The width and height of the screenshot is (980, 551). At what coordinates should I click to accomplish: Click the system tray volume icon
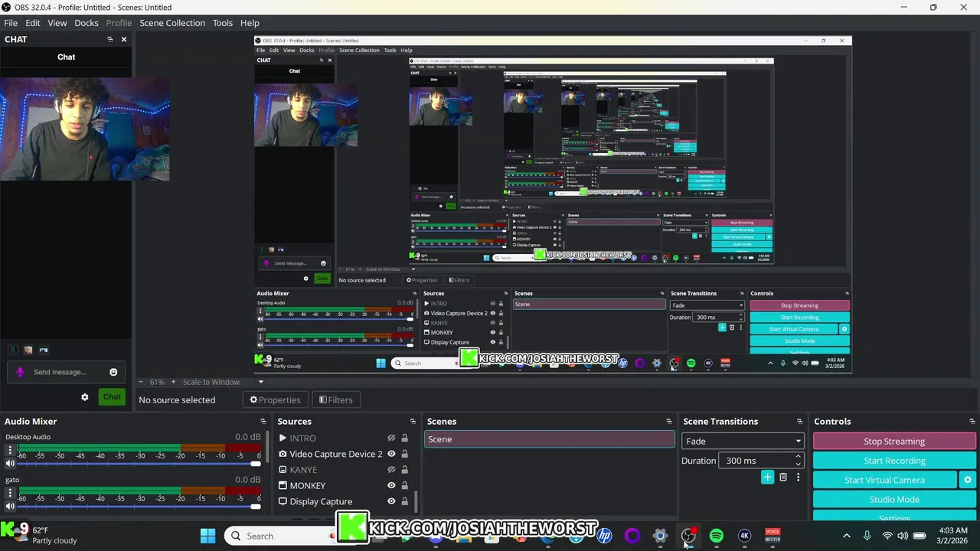point(903,536)
